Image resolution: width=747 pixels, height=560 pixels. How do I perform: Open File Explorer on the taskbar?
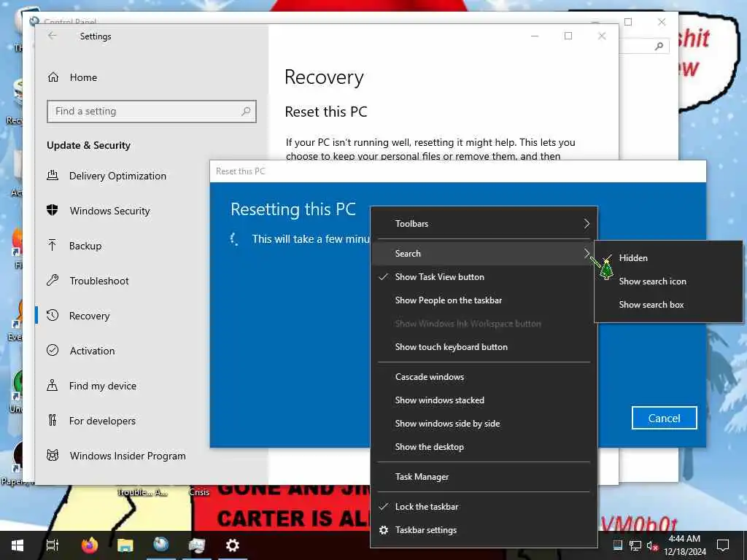(x=125, y=545)
